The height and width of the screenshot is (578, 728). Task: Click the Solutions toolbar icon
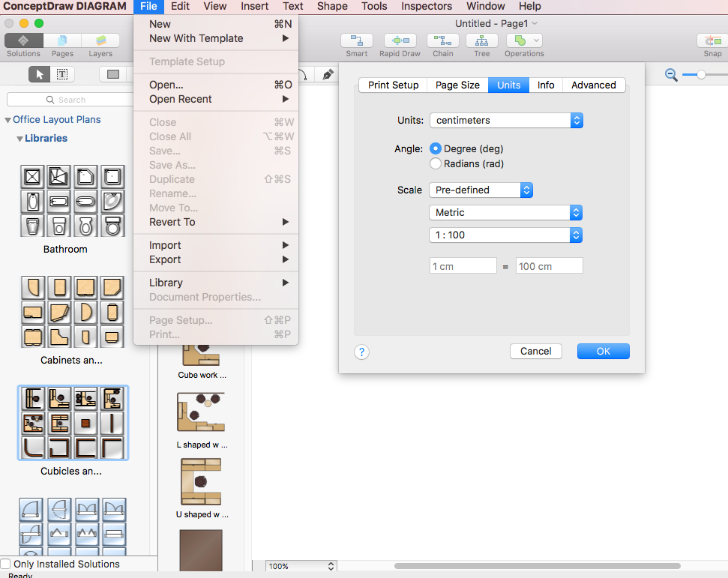point(23,40)
